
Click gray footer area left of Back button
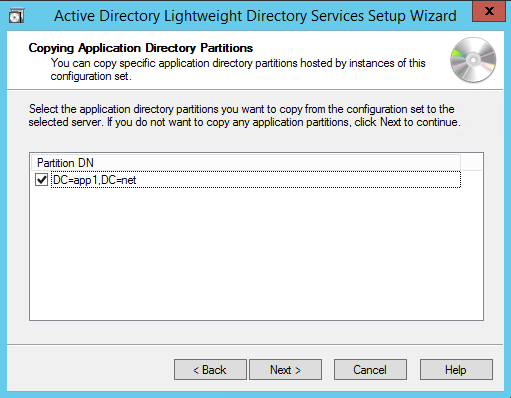(90, 370)
